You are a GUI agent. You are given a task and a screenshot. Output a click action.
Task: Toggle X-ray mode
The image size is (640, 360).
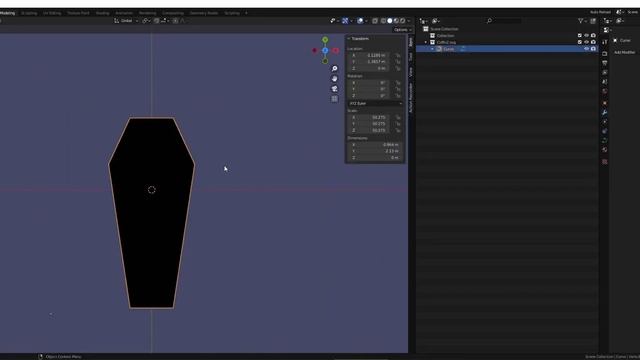click(x=375, y=21)
